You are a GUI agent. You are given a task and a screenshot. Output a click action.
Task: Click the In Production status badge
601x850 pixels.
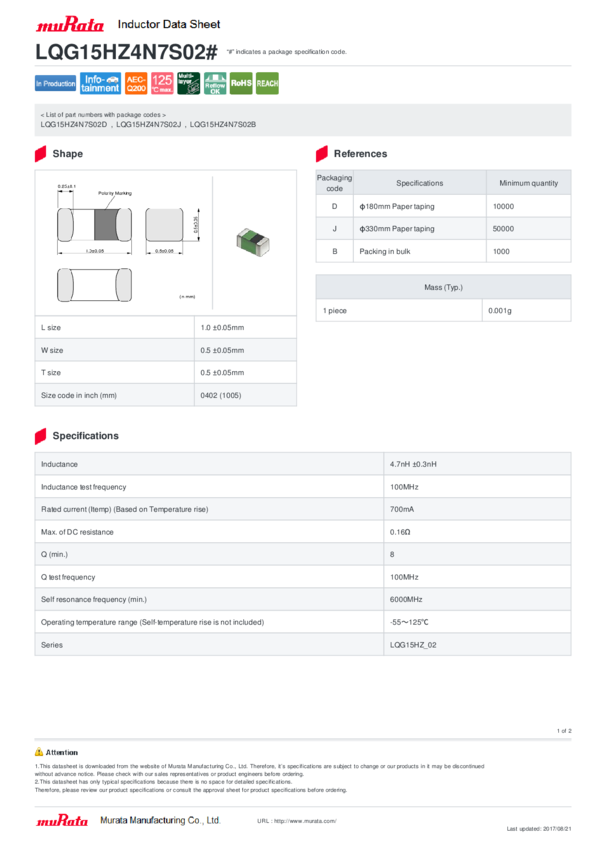pos(55,83)
